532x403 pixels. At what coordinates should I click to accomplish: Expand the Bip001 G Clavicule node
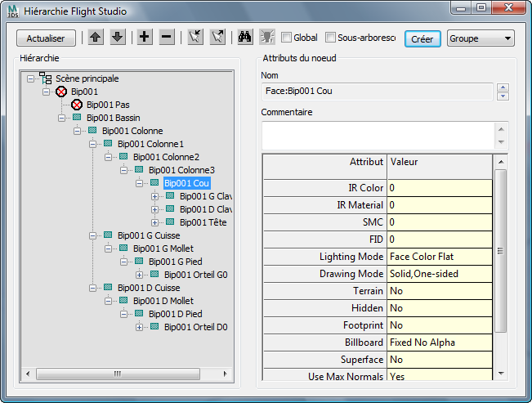(x=154, y=196)
